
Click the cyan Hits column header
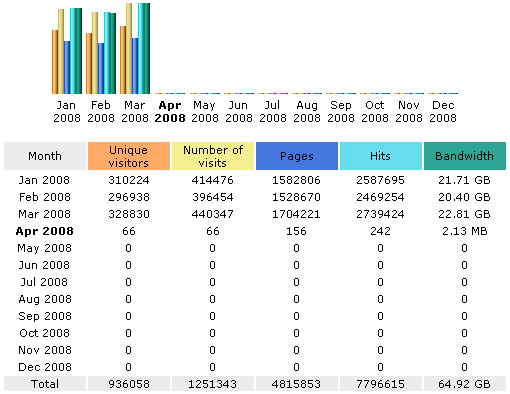click(x=381, y=156)
